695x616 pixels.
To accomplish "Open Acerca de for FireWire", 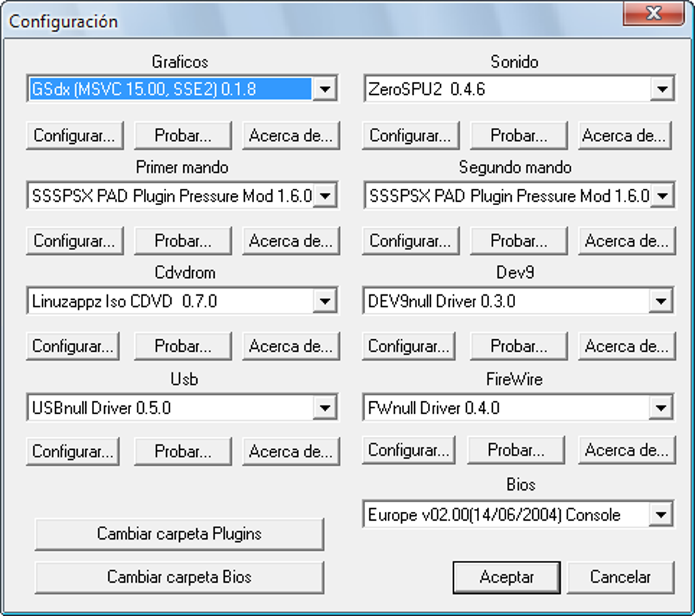I will [627, 450].
